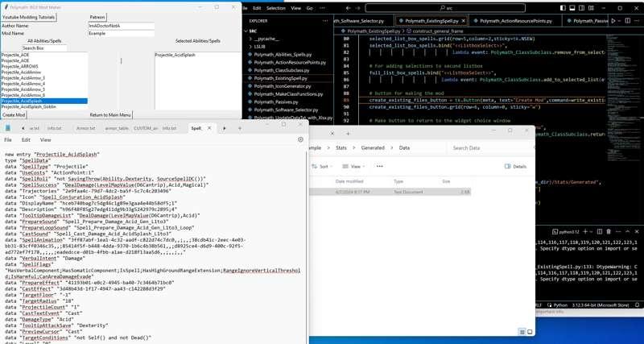Open VS Code View menu
644x344 pixels.
point(295,8)
